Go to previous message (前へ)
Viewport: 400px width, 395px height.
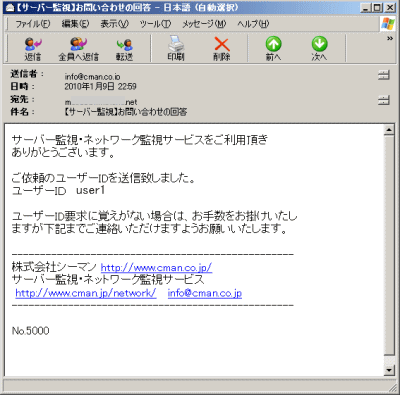pyautogui.click(x=273, y=49)
